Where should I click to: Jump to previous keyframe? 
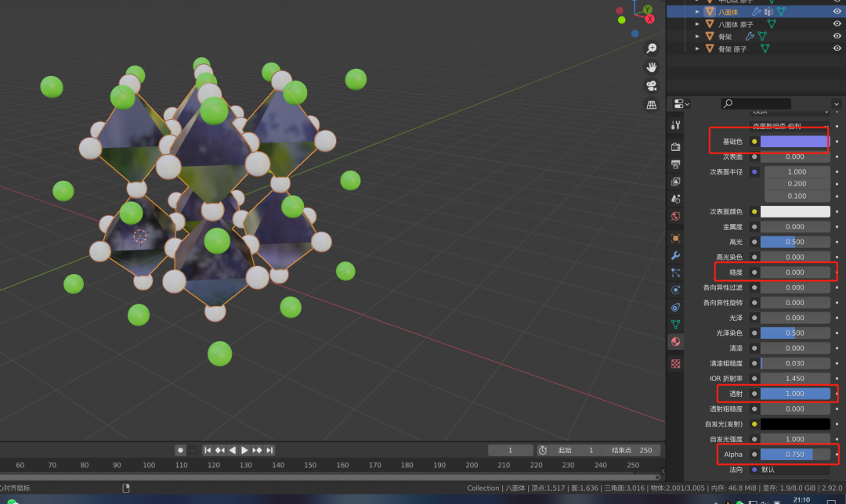tap(220, 450)
